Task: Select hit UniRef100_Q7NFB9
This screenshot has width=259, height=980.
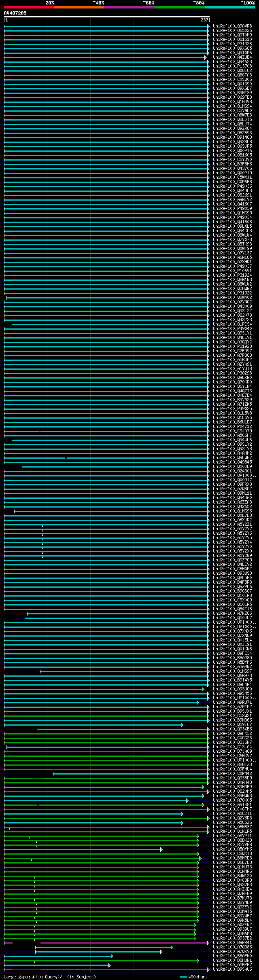Action: pyautogui.click(x=232, y=893)
